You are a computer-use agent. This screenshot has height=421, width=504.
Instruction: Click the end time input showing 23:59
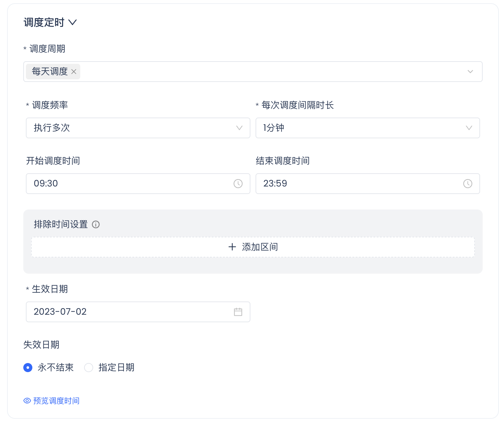tap(359, 184)
